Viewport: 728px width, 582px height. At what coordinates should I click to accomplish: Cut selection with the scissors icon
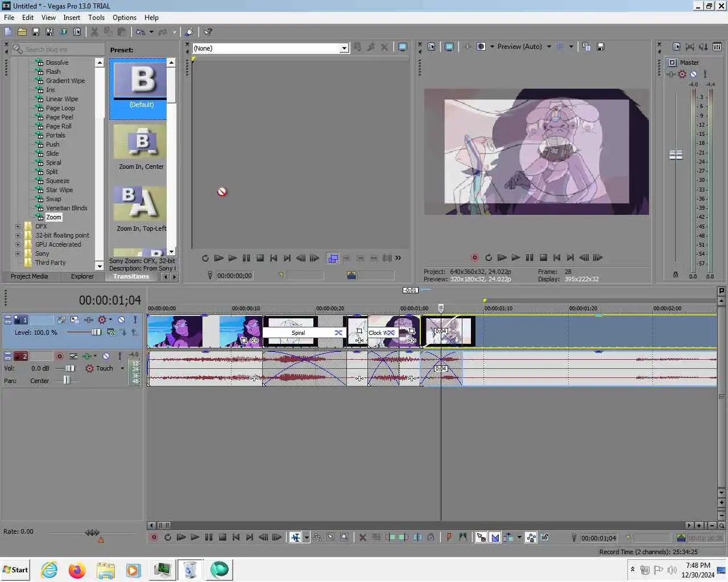coord(94,32)
